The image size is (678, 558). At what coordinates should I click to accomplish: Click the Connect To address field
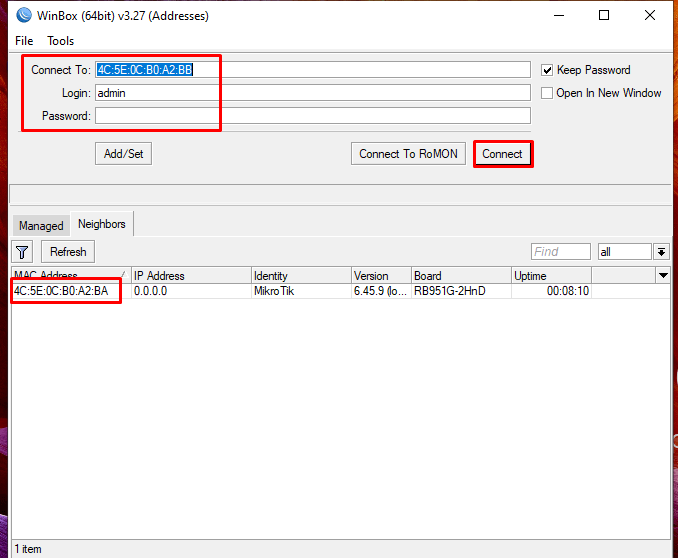pyautogui.click(x=312, y=70)
